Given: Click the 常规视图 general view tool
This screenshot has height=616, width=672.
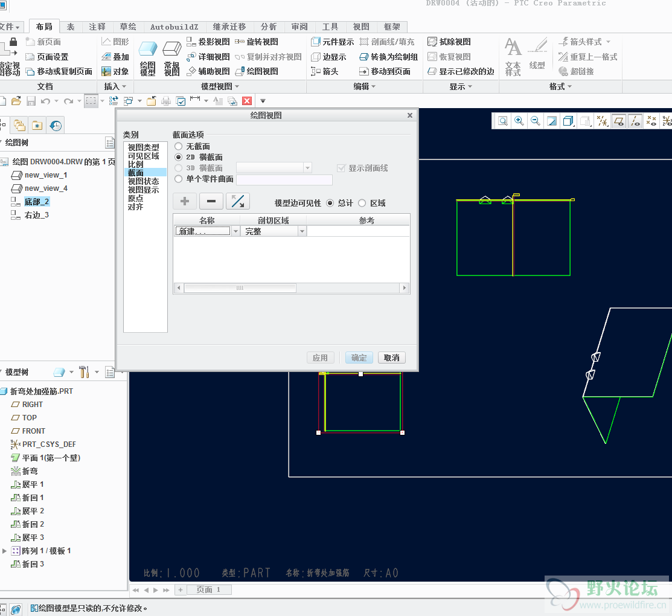Looking at the screenshot, I should (172, 59).
